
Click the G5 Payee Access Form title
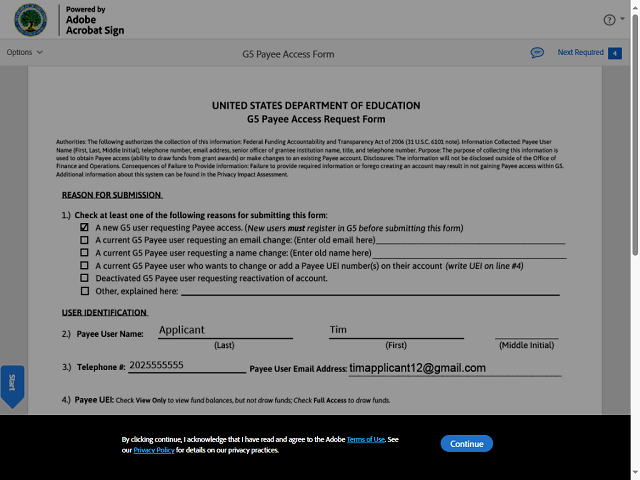point(288,54)
